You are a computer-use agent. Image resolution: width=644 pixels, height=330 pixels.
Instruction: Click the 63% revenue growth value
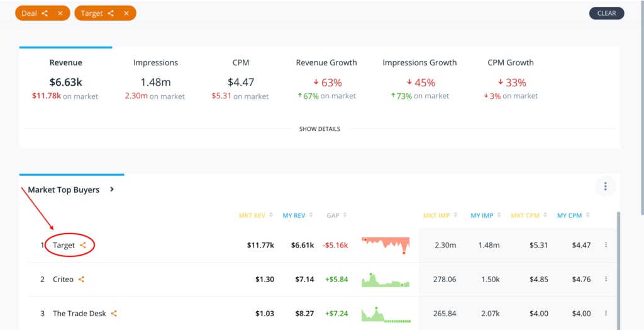(x=327, y=82)
